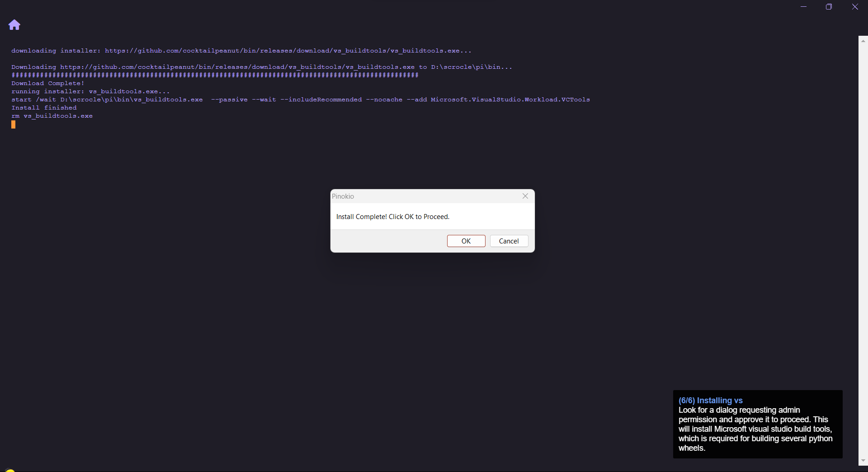This screenshot has height=472, width=868.
Task: Click the restore window icon
Action: [x=830, y=7]
